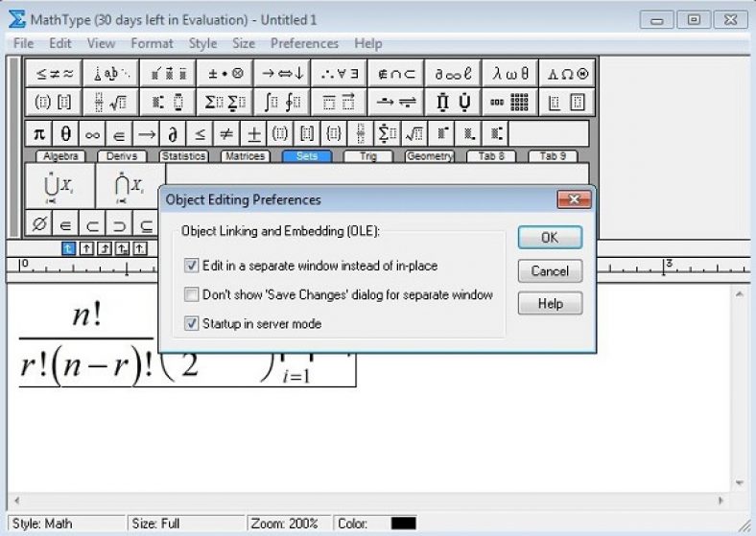756x536 pixels.
Task: Insert the plus-minus symbol from small bar
Action: [253, 133]
